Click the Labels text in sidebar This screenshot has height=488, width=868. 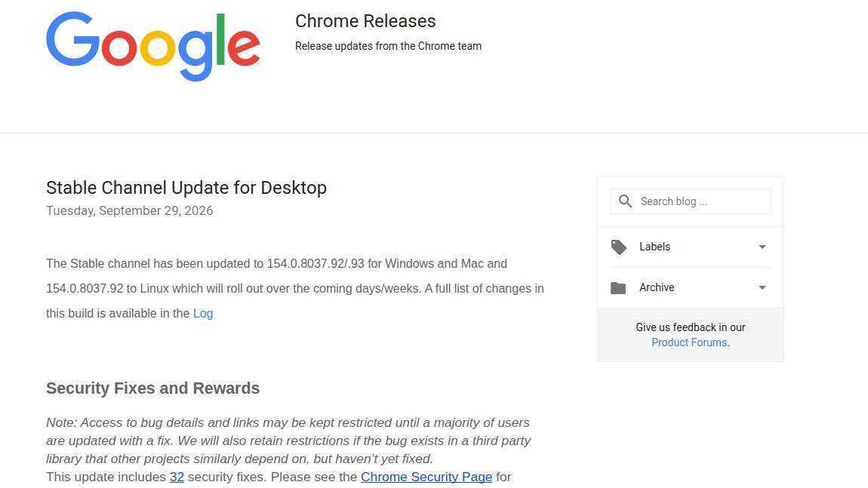pos(655,247)
